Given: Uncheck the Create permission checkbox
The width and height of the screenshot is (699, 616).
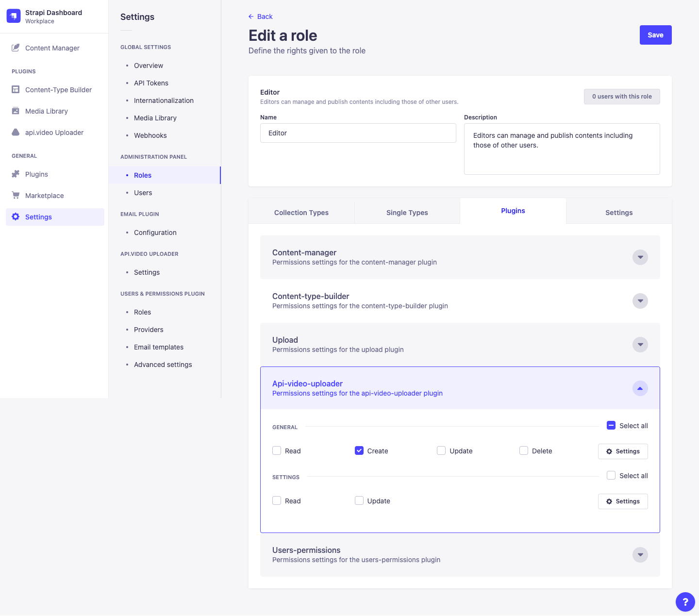Looking at the screenshot, I should pos(359,450).
